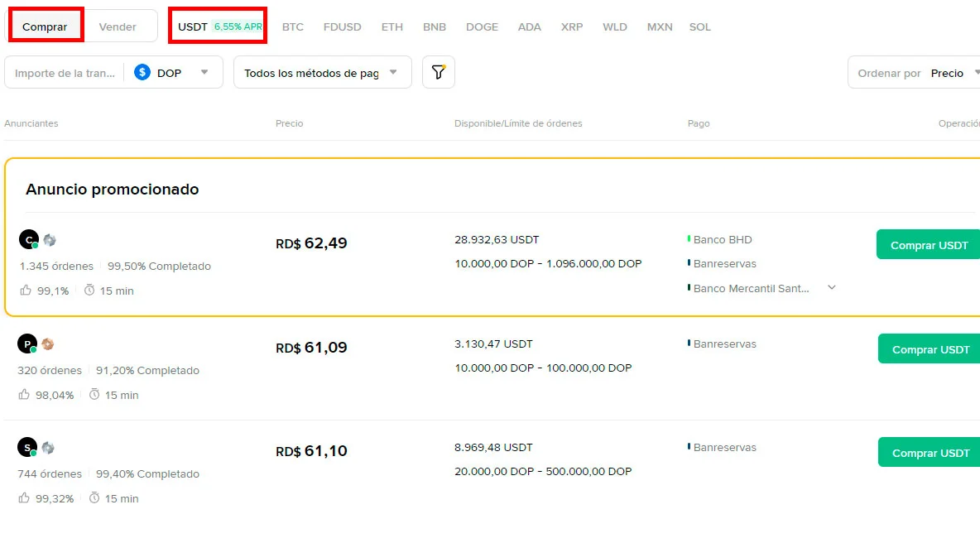Click the DOP currency dollar icon
The height and width of the screenshot is (543, 980).
(142, 73)
